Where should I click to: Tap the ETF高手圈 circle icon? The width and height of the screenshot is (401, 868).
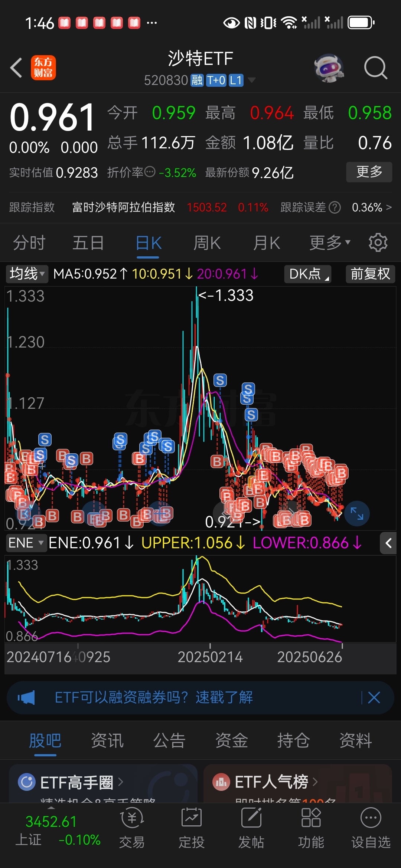pos(27,782)
